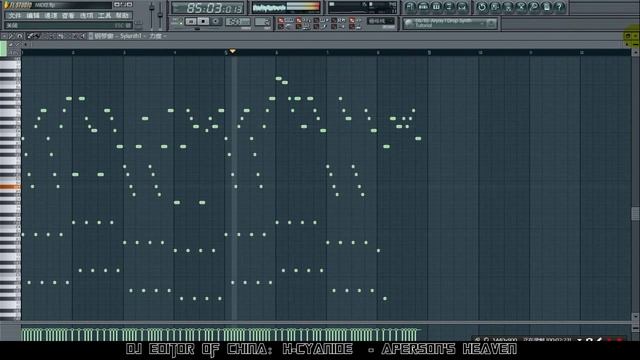Image resolution: width=640 pixels, height=360 pixels.
Task: Click the CPU and memory monitor panel
Action: (362, 7)
